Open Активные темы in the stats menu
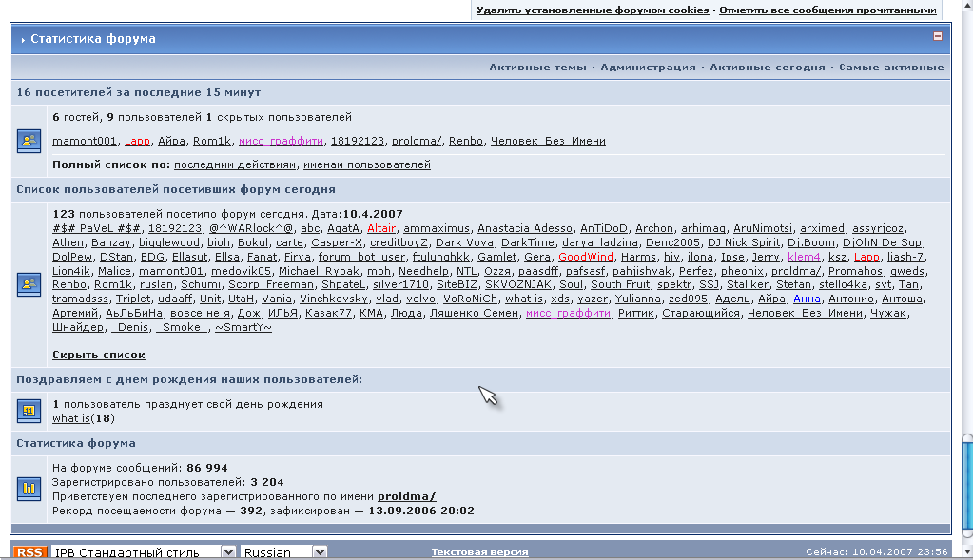The width and height of the screenshot is (973, 560). coord(538,68)
